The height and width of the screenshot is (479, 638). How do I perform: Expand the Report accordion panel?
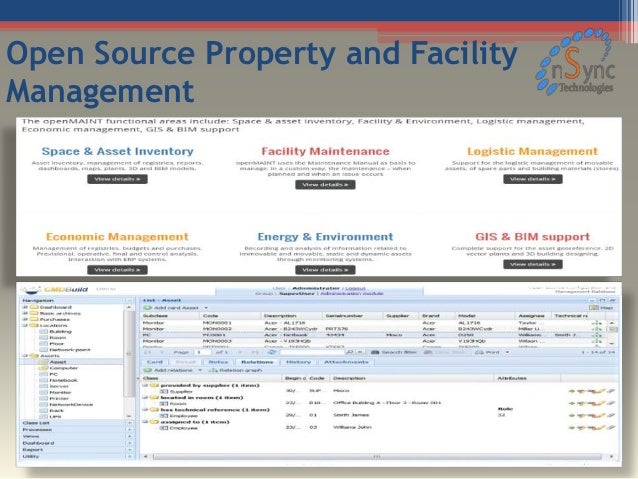[130, 450]
